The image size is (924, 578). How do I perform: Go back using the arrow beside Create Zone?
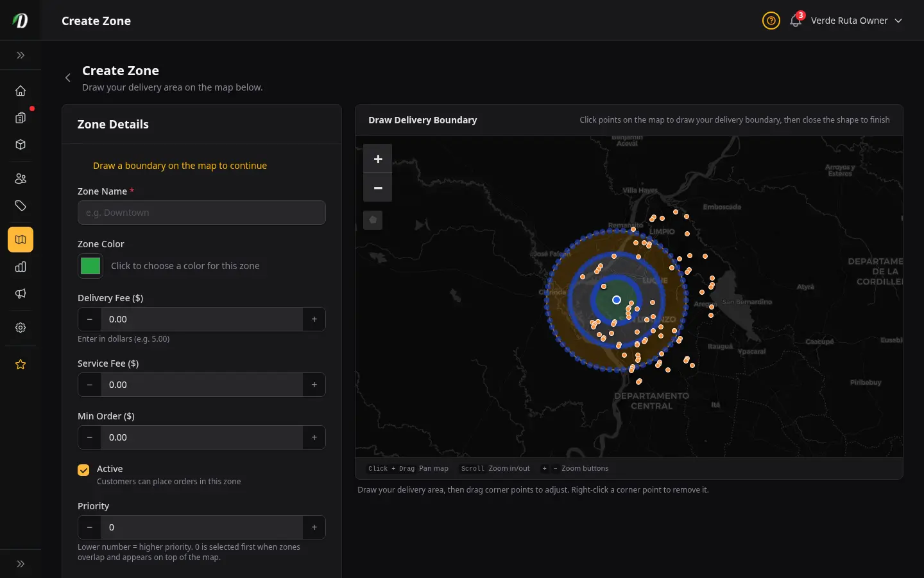click(68, 78)
